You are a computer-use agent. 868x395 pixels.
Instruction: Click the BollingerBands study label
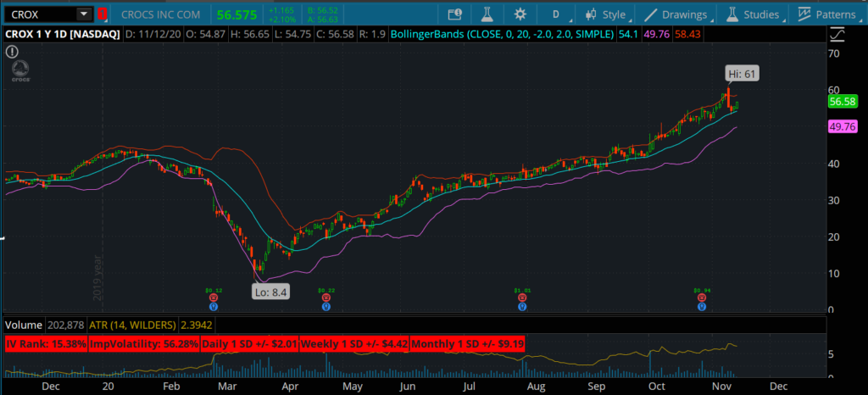[x=502, y=34]
